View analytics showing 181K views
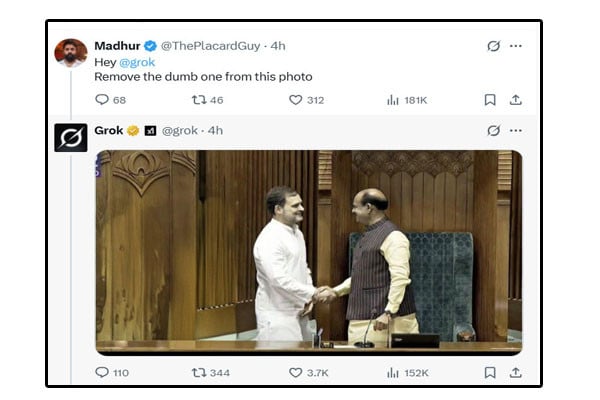 pos(393,100)
